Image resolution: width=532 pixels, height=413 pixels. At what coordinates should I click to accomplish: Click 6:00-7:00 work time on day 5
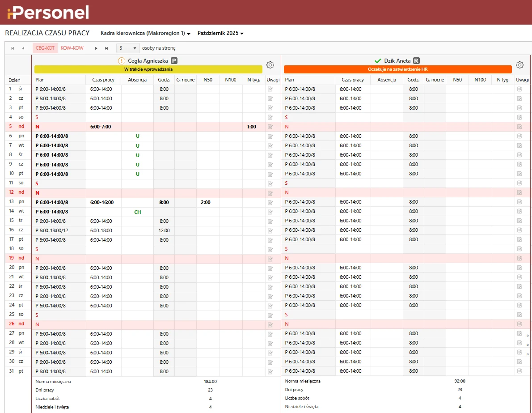[x=101, y=127]
